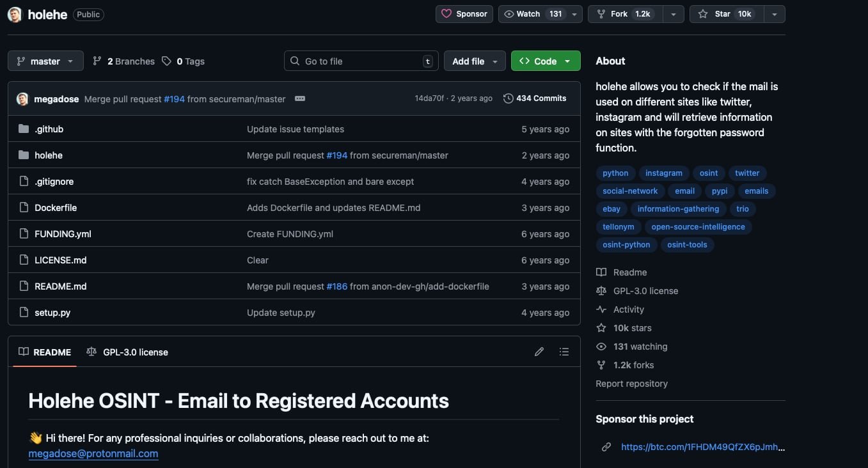
Task: Click the pencil edit README icon
Action: [x=539, y=352]
